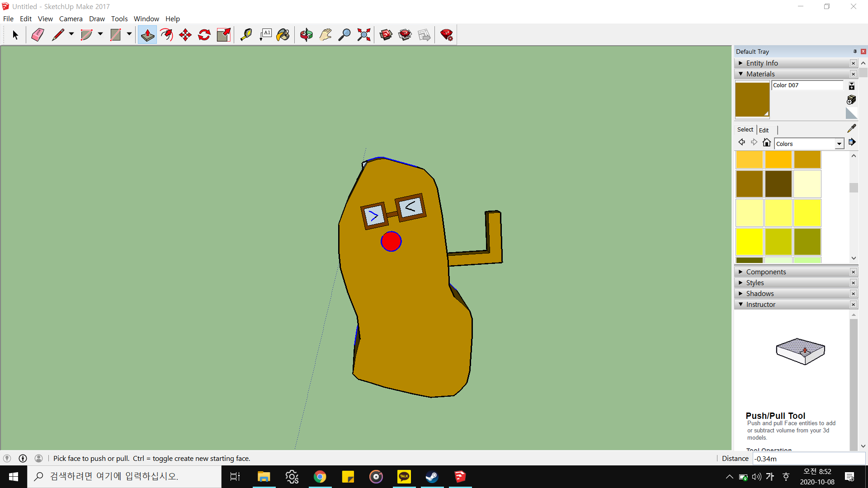Pick the eyedropper sample paint tool
This screenshot has height=488, width=868.
pos(852,129)
